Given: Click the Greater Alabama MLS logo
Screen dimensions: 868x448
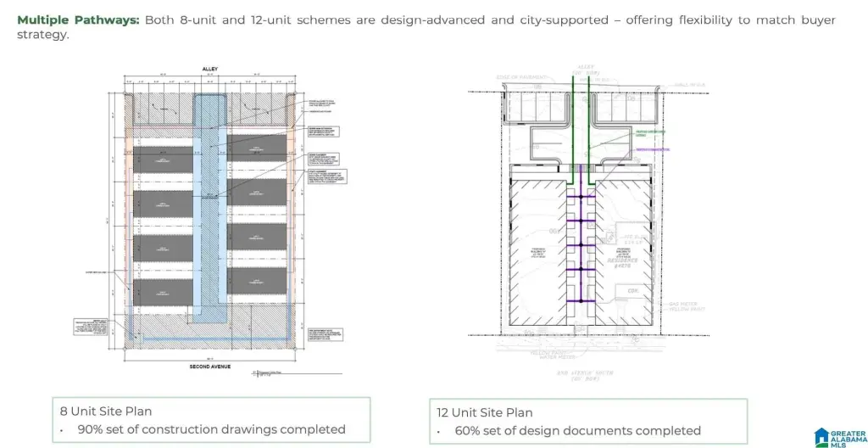Looking at the screenshot, I should tap(840, 434).
